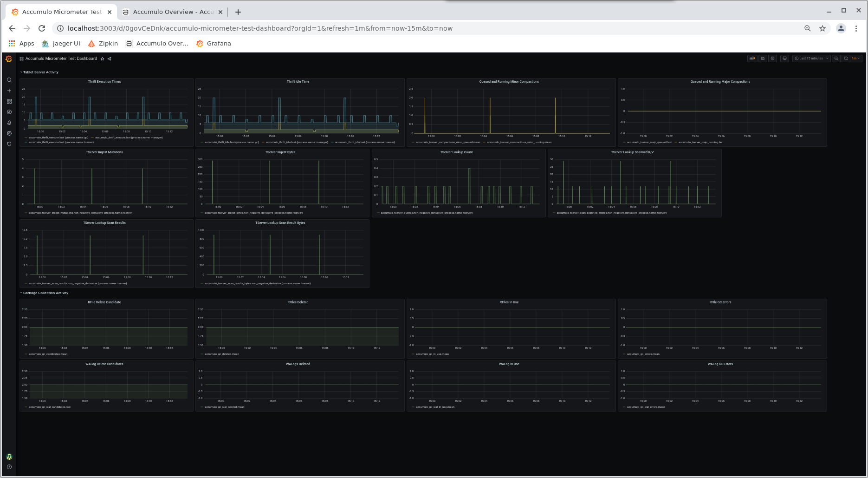Switch to Accumulo Micrometer Test browser tab

click(62, 12)
